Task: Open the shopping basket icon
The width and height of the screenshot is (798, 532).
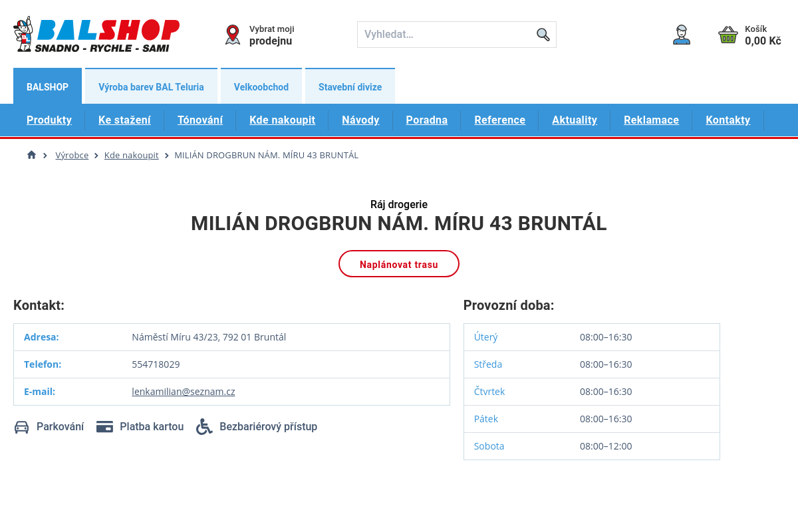Action: click(728, 35)
